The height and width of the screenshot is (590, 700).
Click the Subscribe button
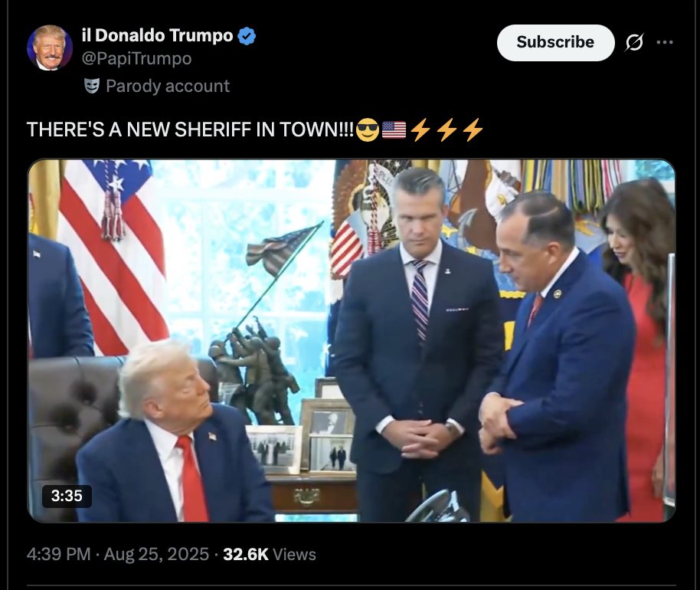[555, 42]
